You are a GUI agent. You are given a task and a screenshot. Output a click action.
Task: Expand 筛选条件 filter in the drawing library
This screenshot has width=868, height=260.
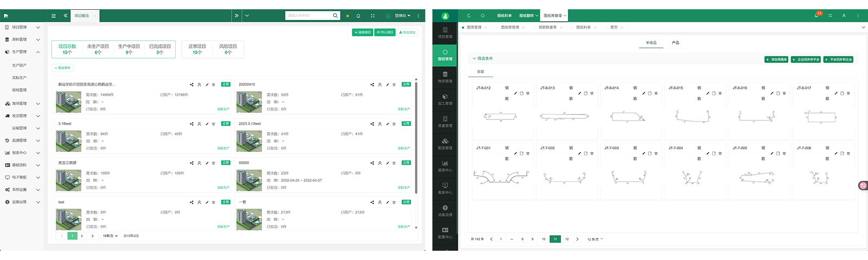tap(483, 59)
